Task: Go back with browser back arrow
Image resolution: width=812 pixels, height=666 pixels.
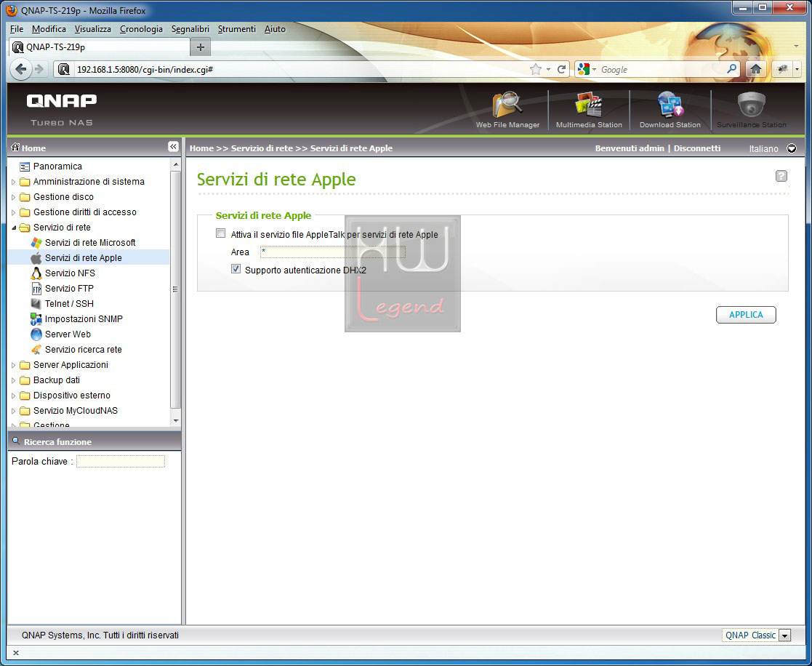Action: (x=20, y=69)
